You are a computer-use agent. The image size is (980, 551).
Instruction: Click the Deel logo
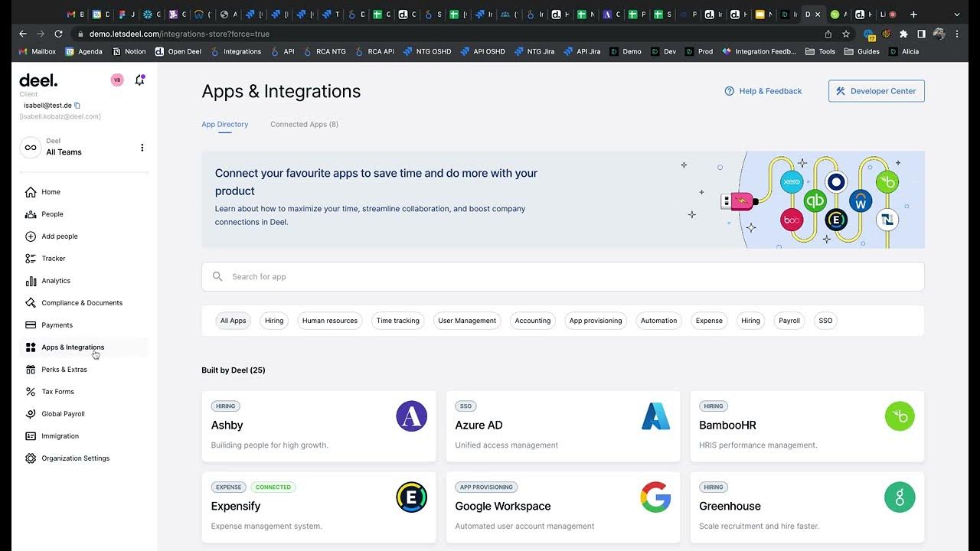pyautogui.click(x=38, y=80)
